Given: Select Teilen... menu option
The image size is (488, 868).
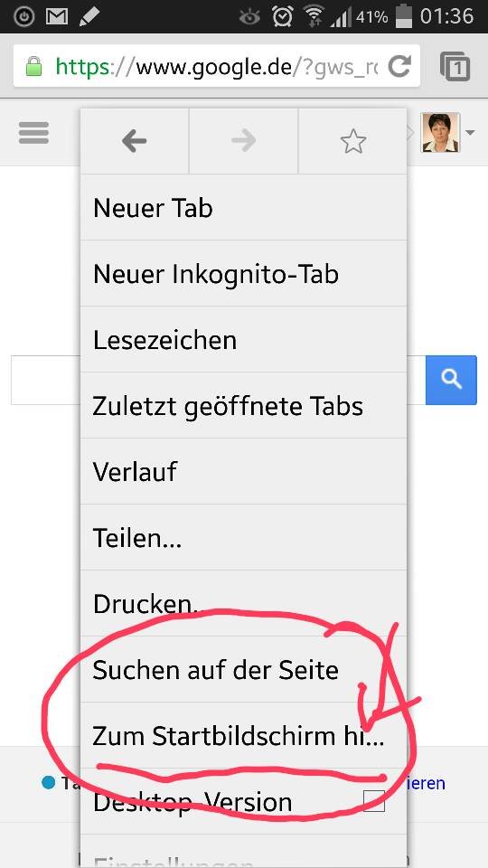Looking at the screenshot, I should pos(243,537).
